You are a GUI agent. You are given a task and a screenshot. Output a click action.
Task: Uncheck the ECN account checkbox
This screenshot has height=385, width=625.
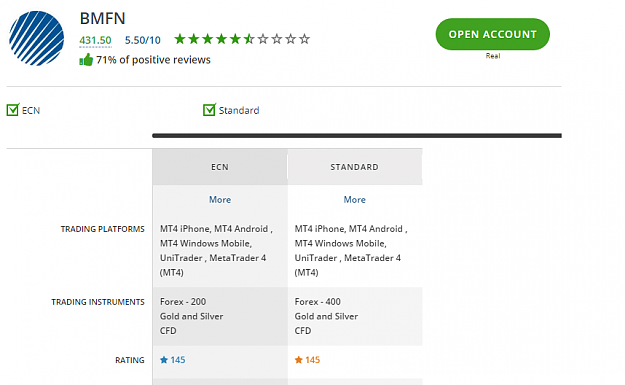click(13, 110)
